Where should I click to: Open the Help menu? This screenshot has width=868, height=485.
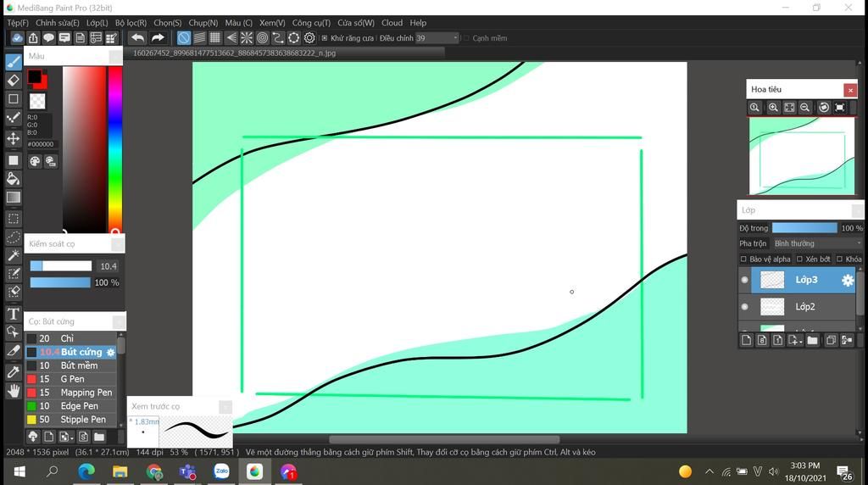tap(418, 23)
